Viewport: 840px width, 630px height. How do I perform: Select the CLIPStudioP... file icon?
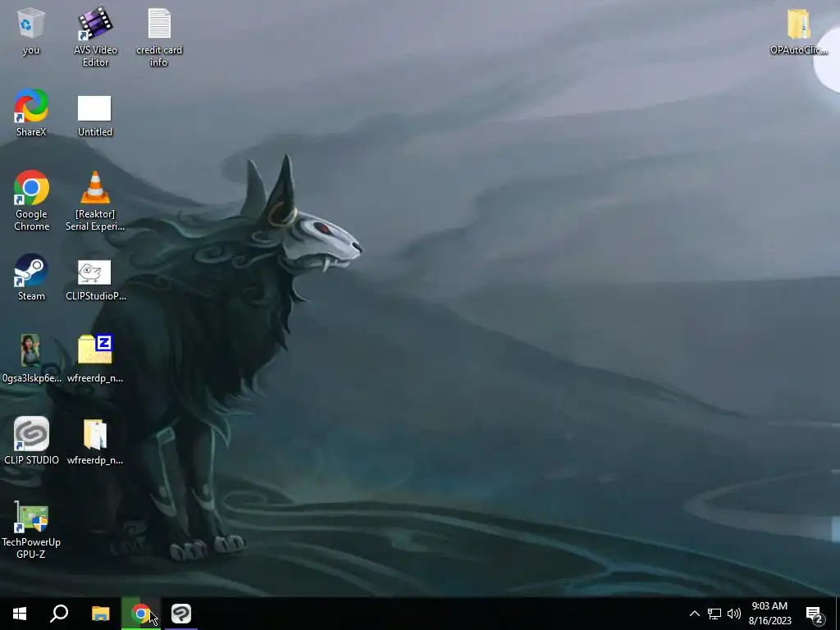point(95,280)
